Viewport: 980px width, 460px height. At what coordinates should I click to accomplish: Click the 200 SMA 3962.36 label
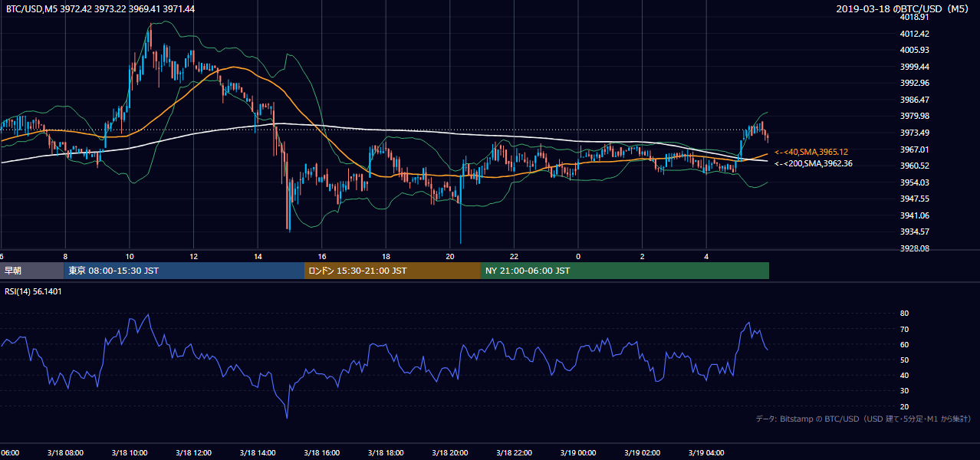(x=814, y=163)
